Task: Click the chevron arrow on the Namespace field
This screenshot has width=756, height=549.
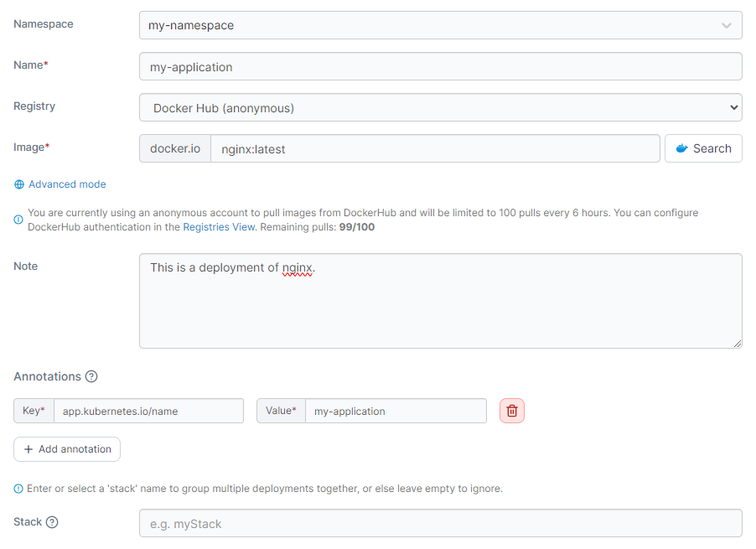Action: click(726, 25)
